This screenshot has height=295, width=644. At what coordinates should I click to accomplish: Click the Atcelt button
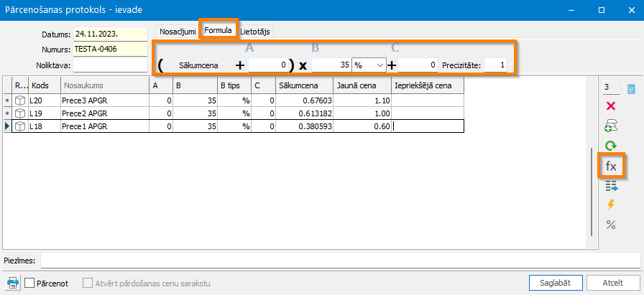point(613,283)
